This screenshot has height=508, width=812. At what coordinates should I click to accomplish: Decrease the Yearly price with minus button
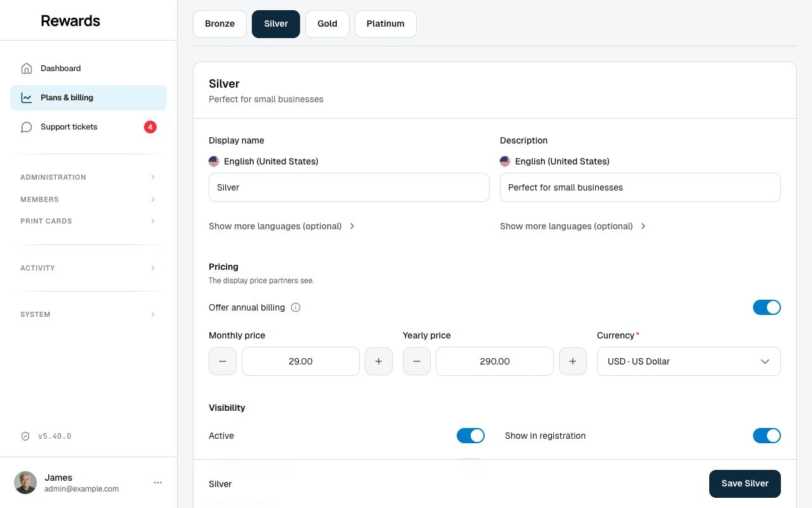(x=417, y=361)
